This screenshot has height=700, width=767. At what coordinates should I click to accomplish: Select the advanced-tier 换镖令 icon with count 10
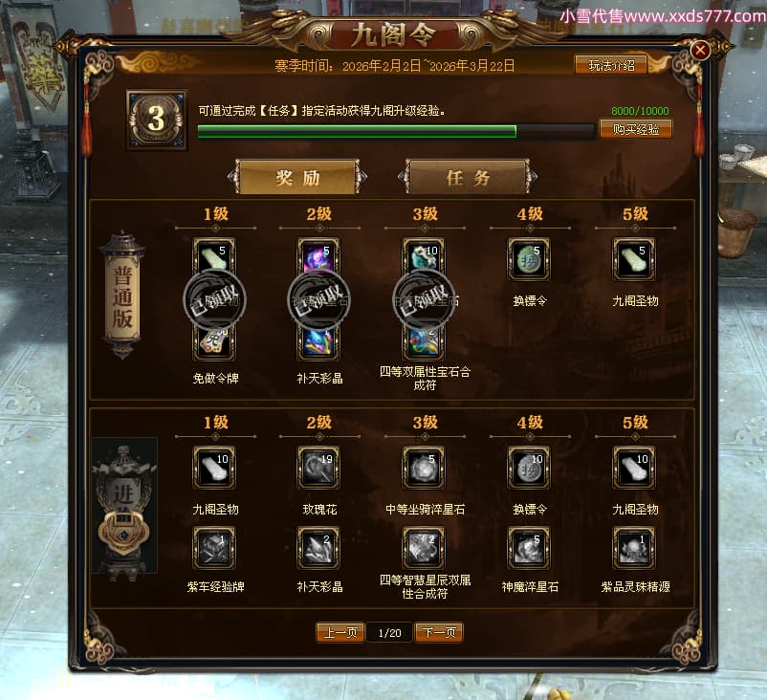click(529, 468)
